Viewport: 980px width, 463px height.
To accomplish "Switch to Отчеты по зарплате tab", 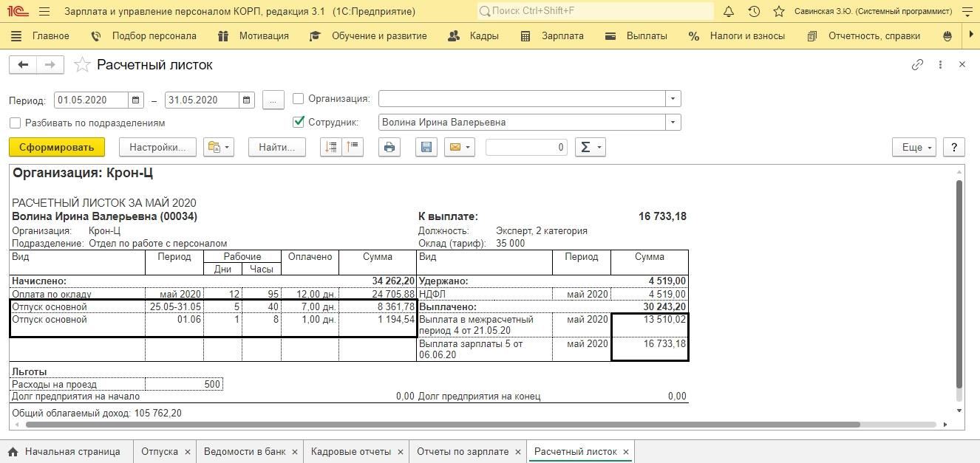I will [x=463, y=451].
